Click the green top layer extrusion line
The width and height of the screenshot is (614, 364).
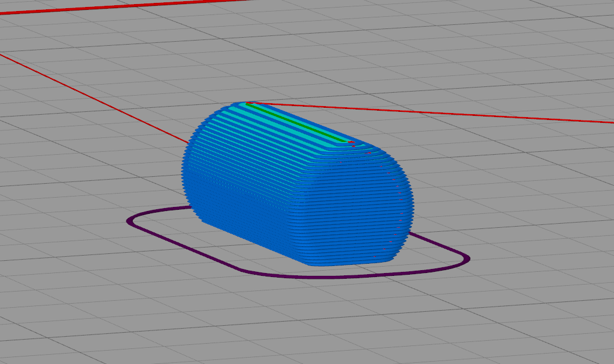(297, 123)
